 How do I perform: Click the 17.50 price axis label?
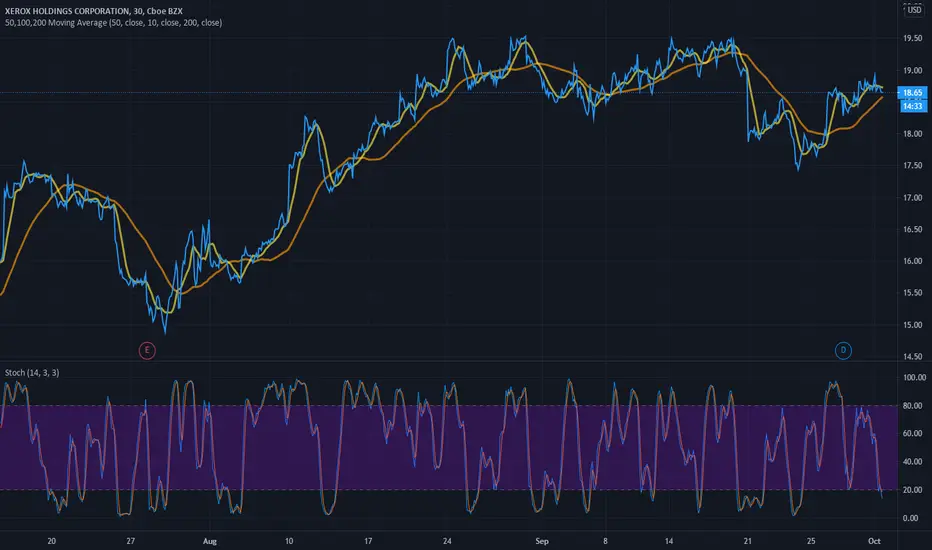(912, 165)
